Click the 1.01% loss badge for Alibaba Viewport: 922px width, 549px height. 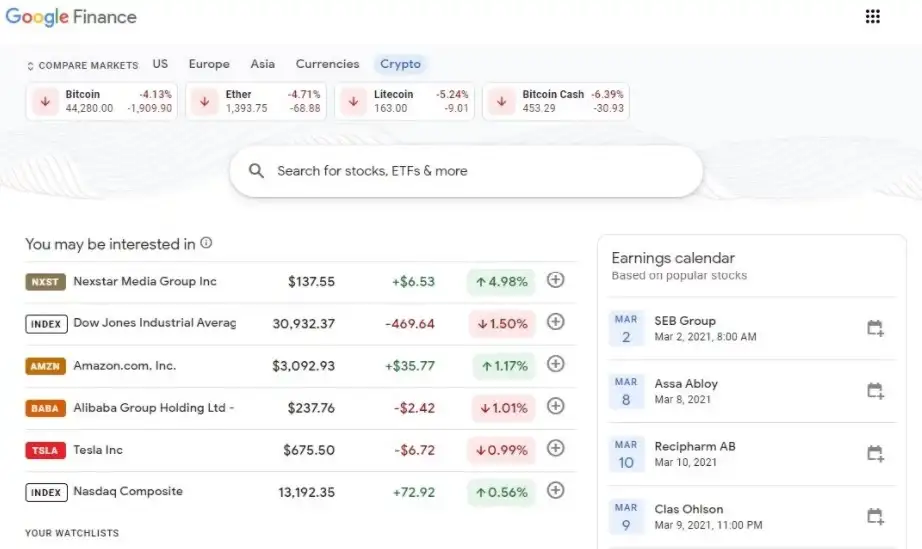click(x=503, y=409)
